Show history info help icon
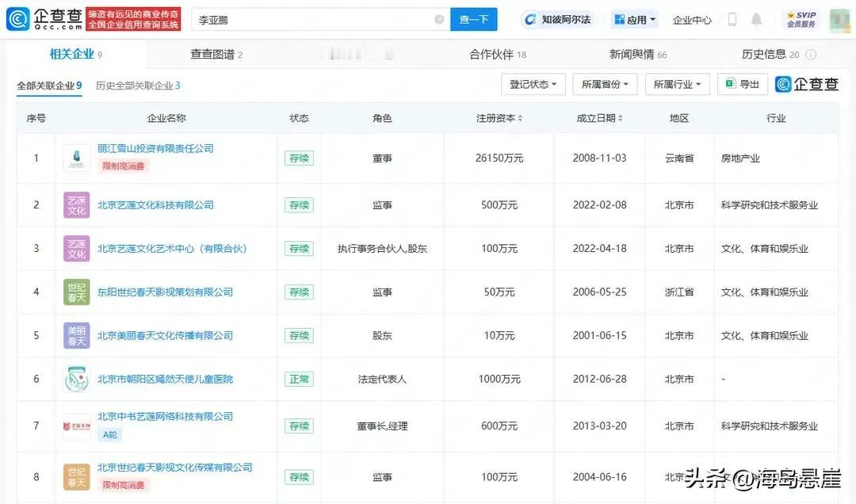 pos(811,55)
